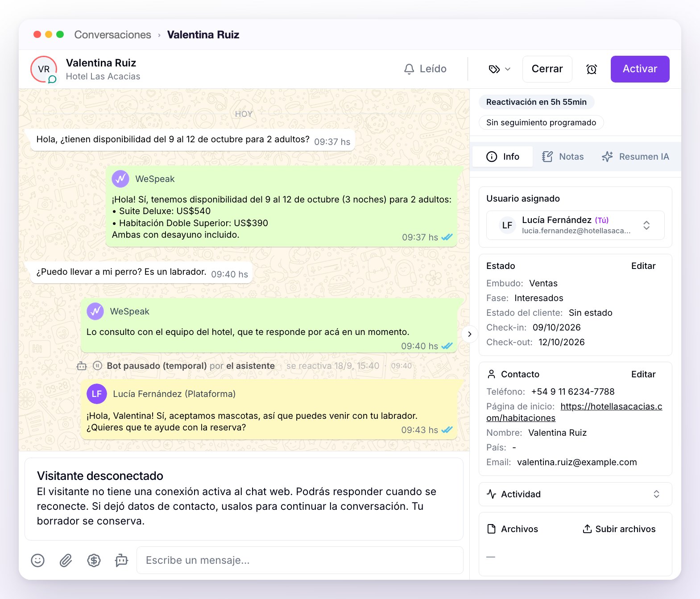The height and width of the screenshot is (599, 700).
Task: Edit the Contacto section
Action: [643, 374]
